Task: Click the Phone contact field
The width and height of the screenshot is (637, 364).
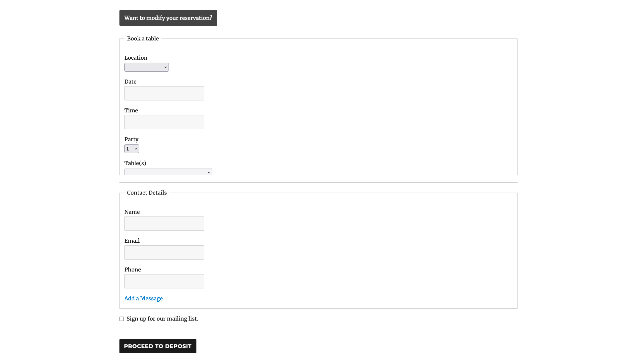Action: point(164,281)
